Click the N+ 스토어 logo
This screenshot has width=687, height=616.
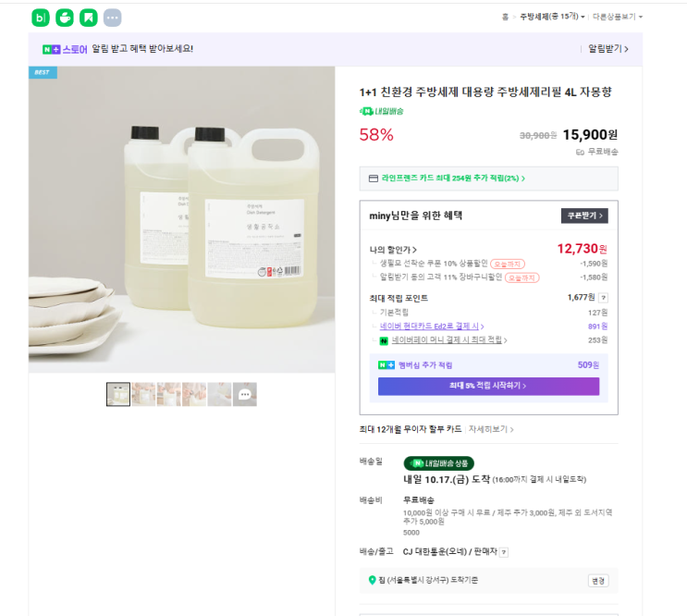[x=65, y=49]
